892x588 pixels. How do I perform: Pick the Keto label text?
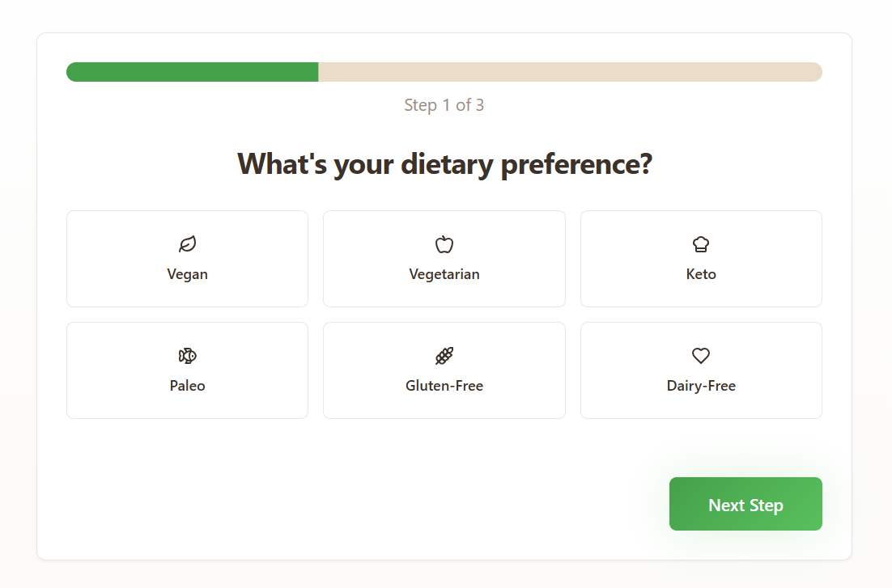[701, 274]
